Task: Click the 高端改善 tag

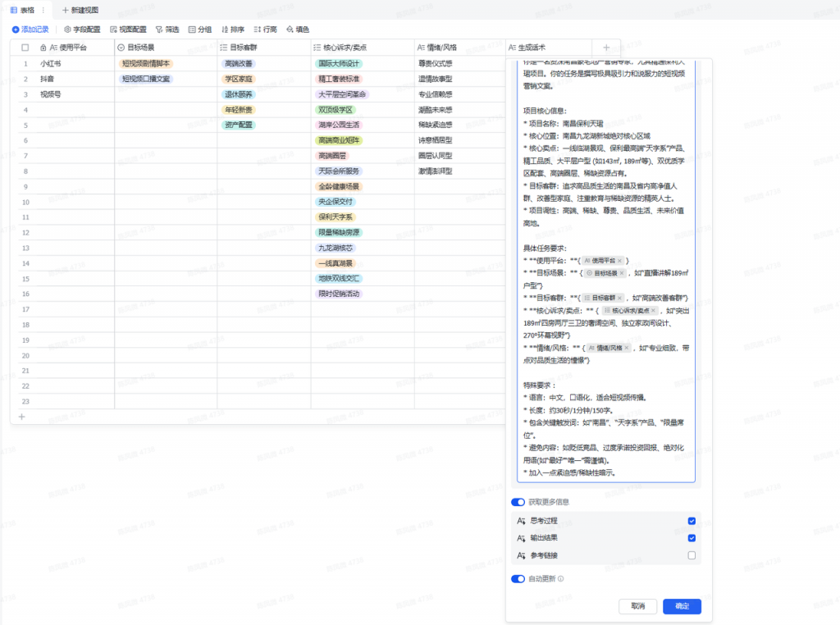Action: [239, 63]
